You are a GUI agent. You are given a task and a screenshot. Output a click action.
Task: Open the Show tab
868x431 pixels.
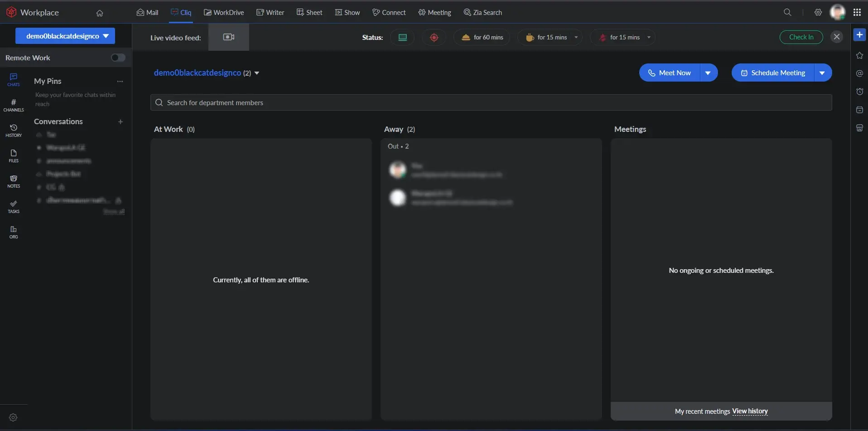(347, 12)
